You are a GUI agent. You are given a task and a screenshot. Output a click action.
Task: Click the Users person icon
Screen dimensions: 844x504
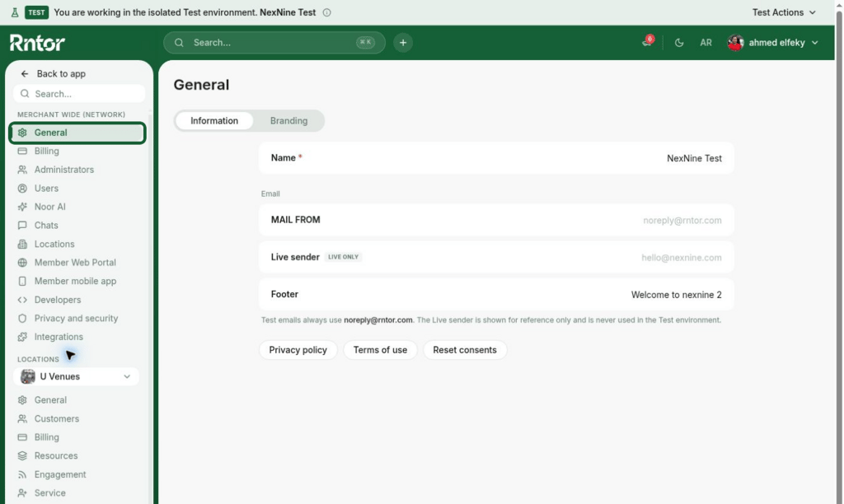click(x=22, y=189)
